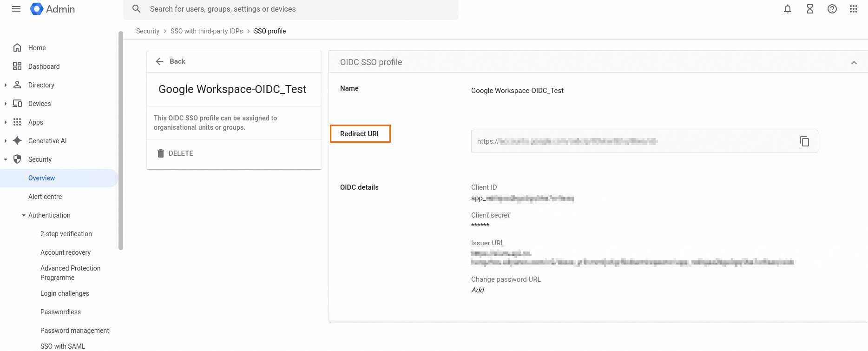The width and height of the screenshot is (868, 351).
Task: Expand the Devices section
Action: 5,104
